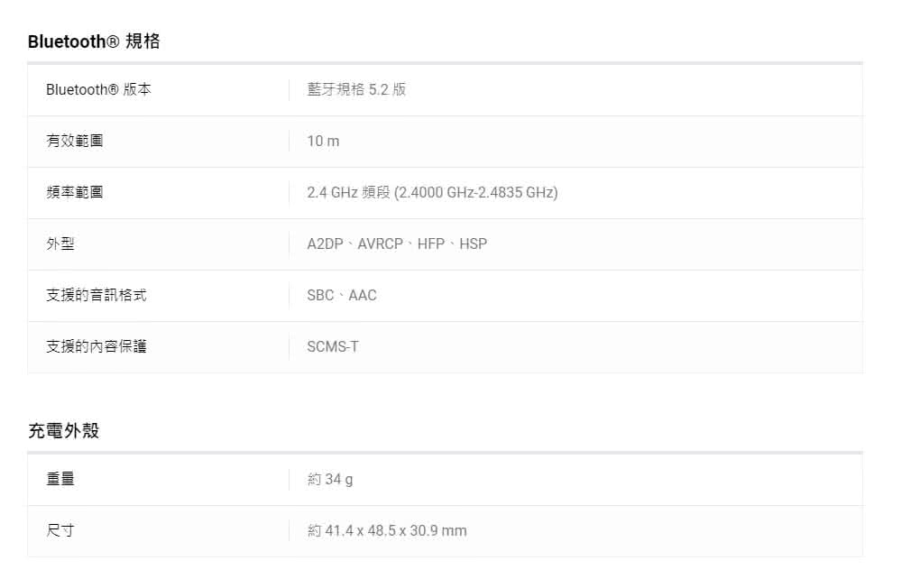This screenshot has width=902, height=588.
Task: Select the 外型 row label
Action: tap(60, 243)
